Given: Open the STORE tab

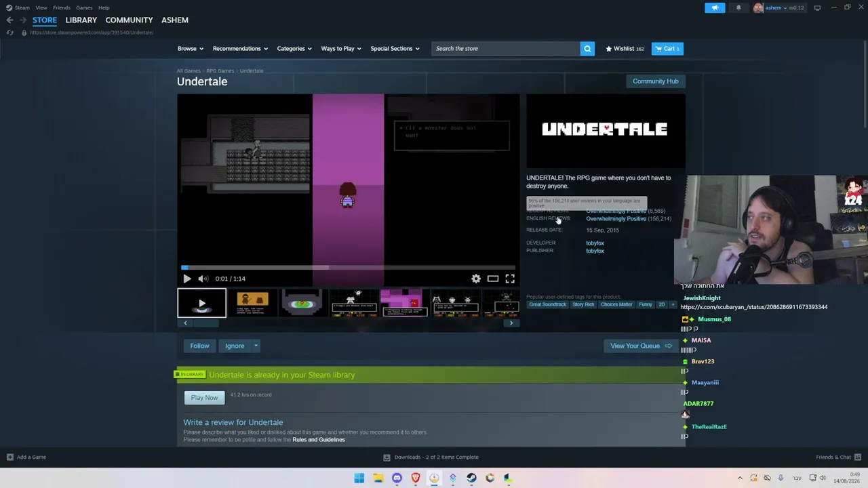Looking at the screenshot, I should tap(45, 20).
